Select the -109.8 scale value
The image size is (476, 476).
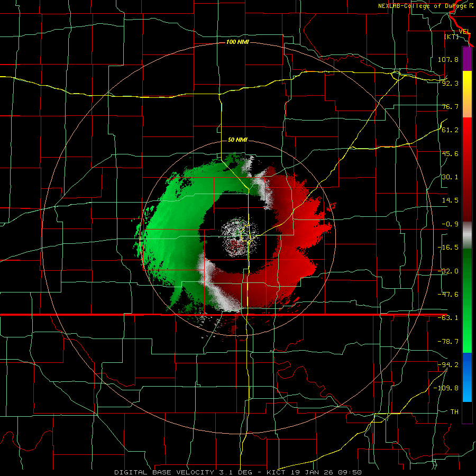446,388
